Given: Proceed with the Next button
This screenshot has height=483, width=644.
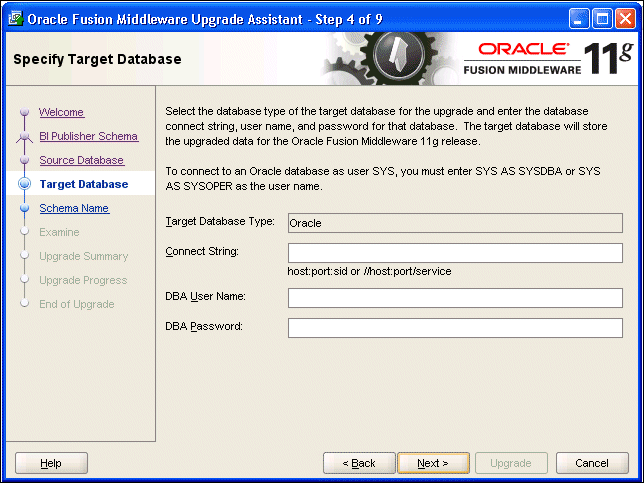Looking at the screenshot, I should [x=433, y=463].
